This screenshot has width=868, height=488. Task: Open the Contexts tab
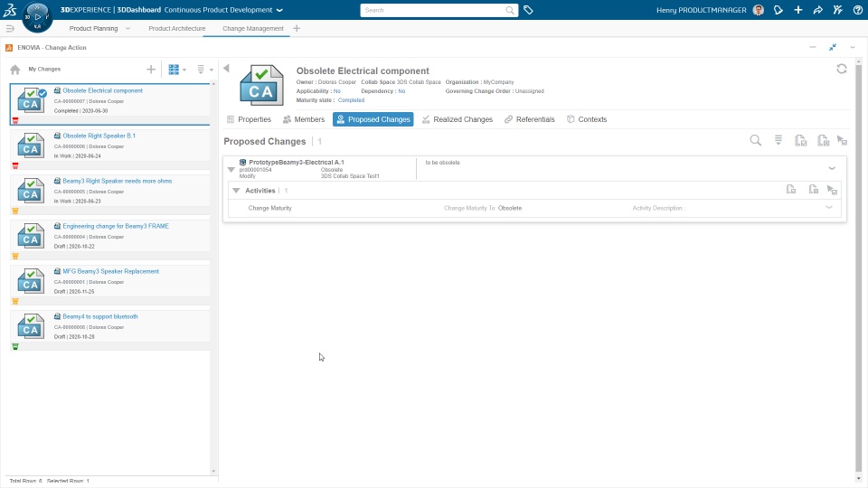click(x=587, y=119)
